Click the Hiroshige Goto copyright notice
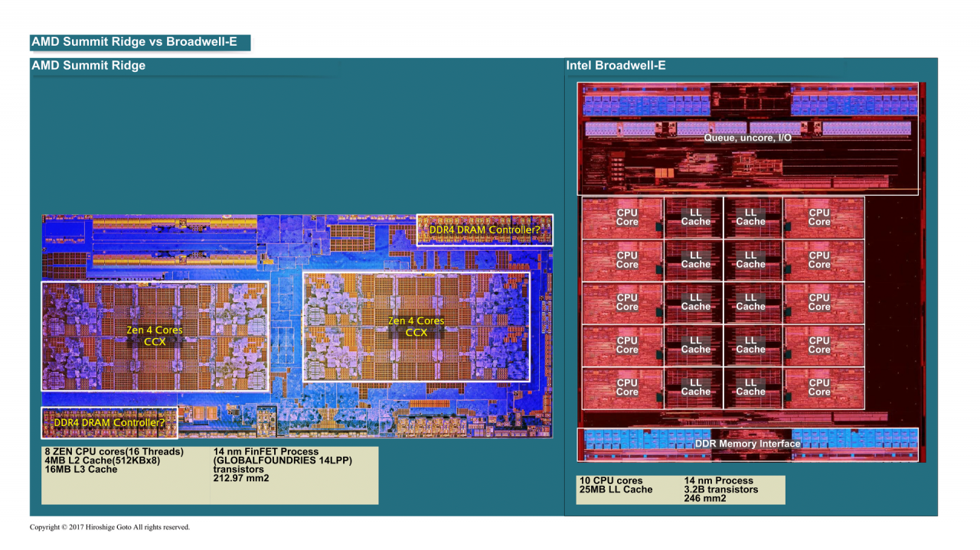The width and height of the screenshot is (980, 550). (109, 527)
